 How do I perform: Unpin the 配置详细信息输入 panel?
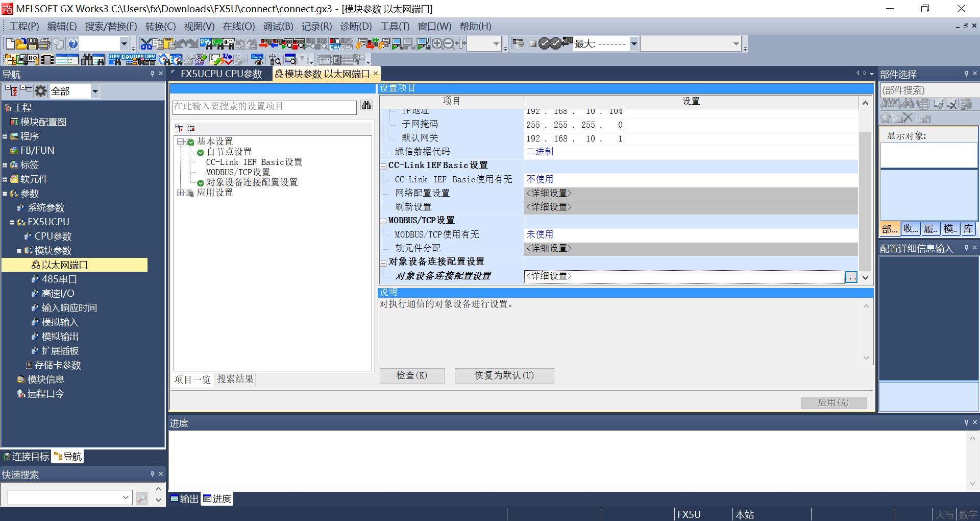966,248
